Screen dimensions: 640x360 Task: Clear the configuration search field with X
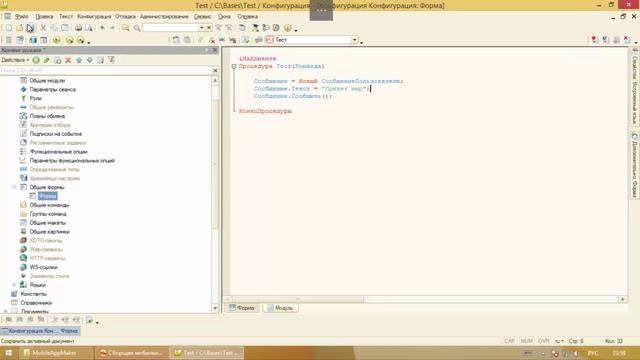216,70
